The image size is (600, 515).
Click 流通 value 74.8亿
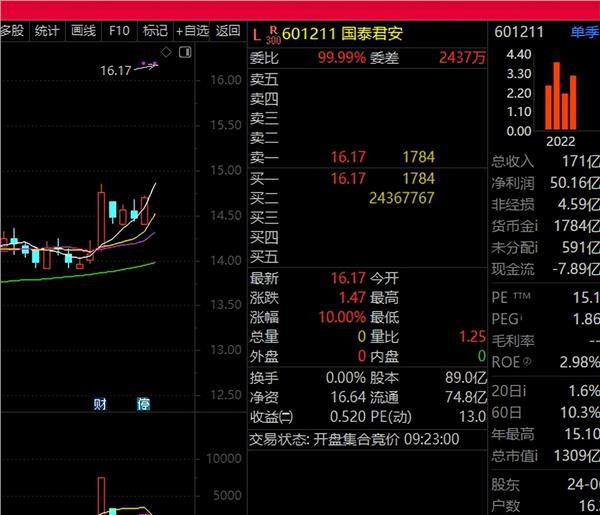[466, 397]
